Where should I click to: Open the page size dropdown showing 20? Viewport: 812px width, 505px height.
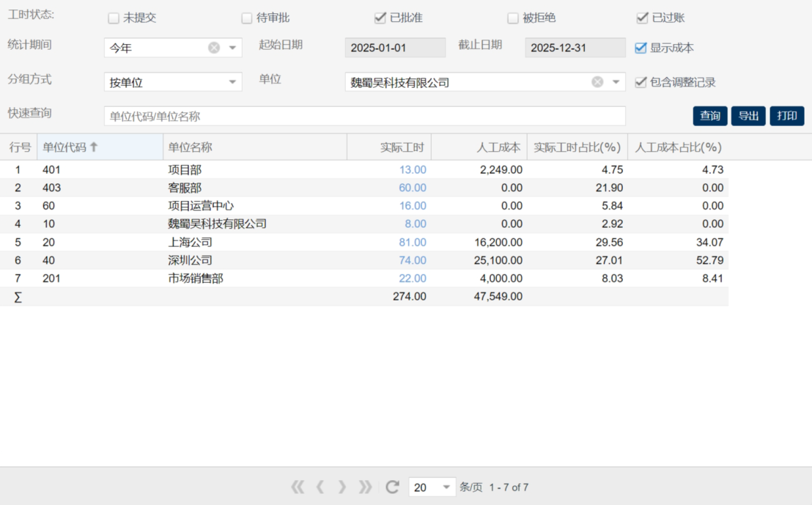pyautogui.click(x=446, y=487)
